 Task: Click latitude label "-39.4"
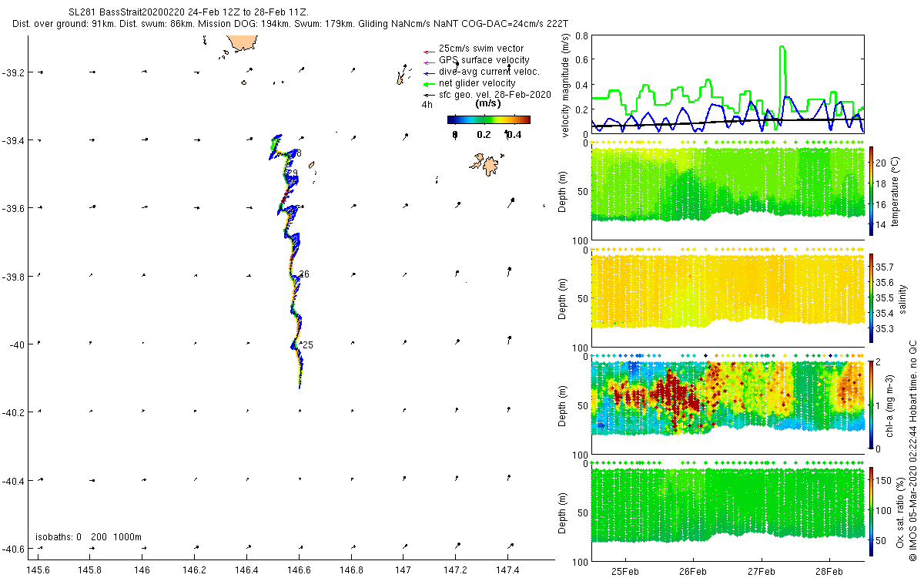[14, 141]
